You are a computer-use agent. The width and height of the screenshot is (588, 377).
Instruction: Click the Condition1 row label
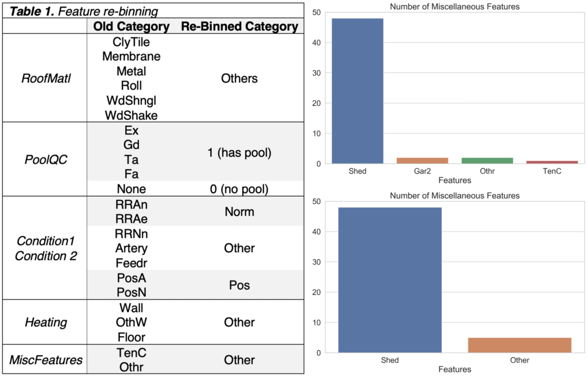click(x=45, y=241)
